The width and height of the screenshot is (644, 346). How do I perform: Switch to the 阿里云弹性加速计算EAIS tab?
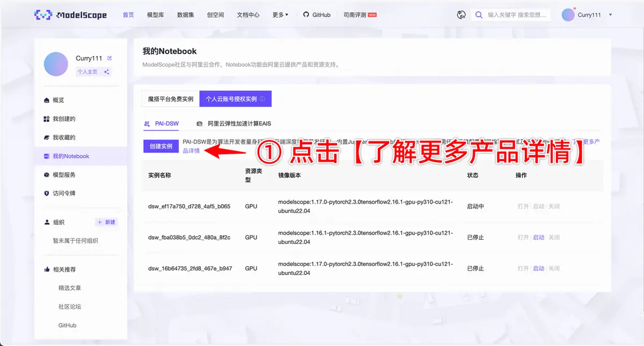click(x=234, y=124)
